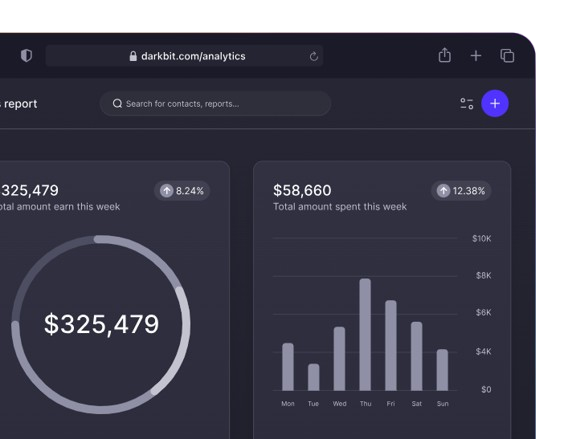Select the Thu bar in spending chart
The image size is (568, 439).
click(365, 334)
